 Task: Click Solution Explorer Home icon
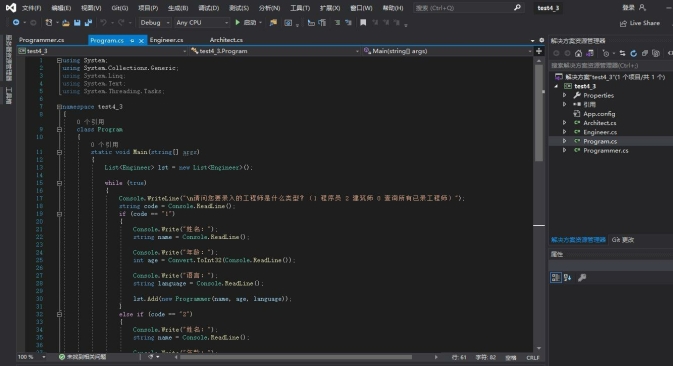[579, 53]
